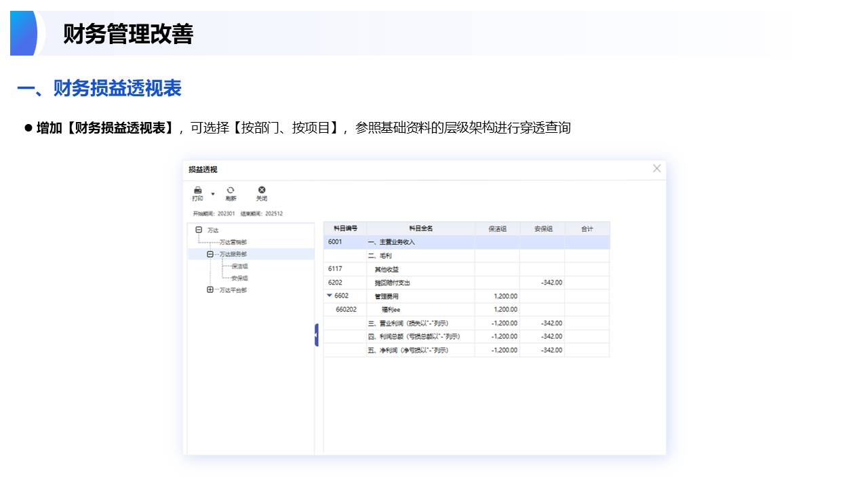
Task: Collapse the 万达服务部 tree node
Action: (x=210, y=254)
